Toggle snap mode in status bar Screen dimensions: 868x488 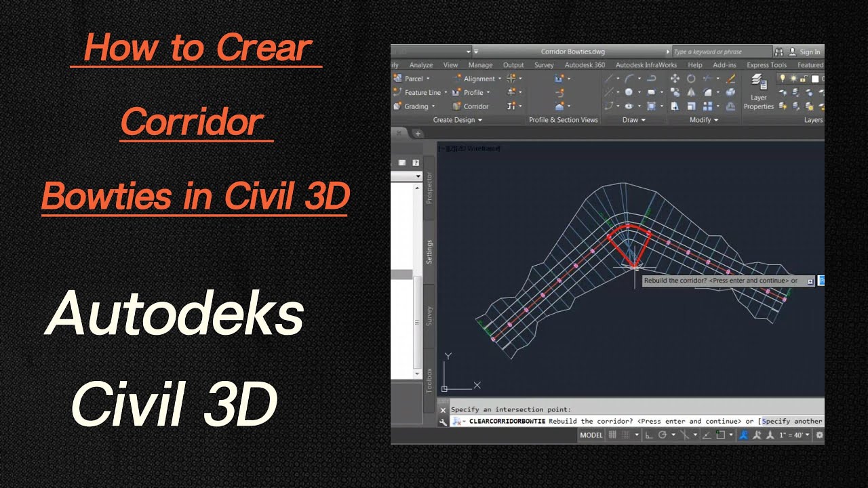(x=625, y=435)
